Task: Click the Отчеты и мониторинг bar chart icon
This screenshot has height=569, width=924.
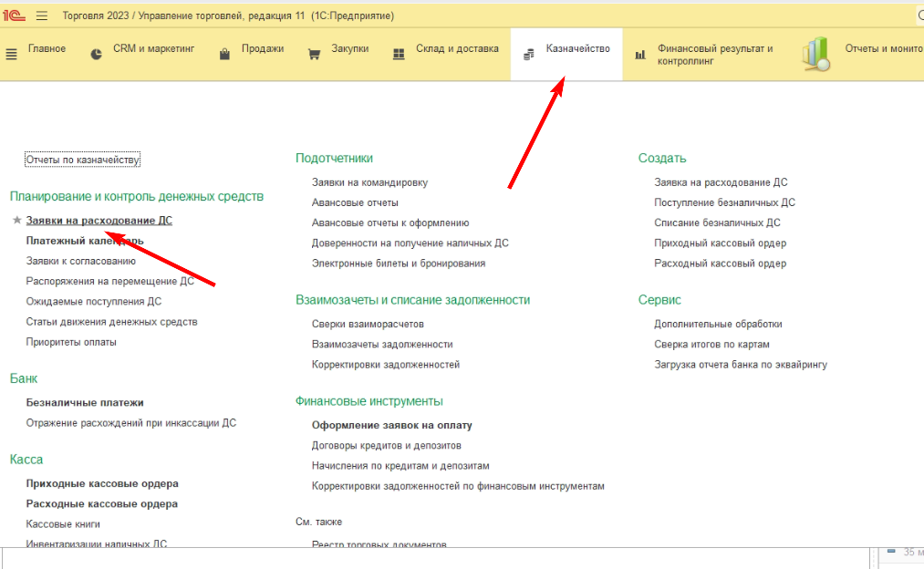Action: pos(815,54)
